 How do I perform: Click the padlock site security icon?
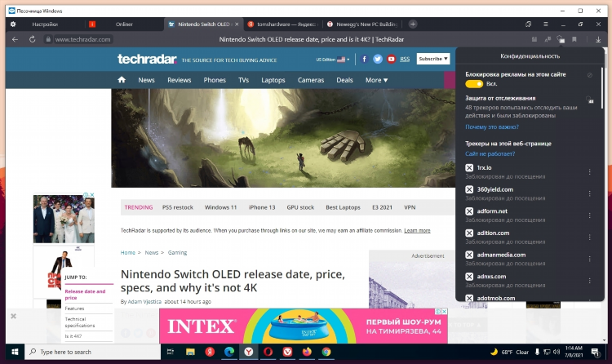click(x=48, y=39)
